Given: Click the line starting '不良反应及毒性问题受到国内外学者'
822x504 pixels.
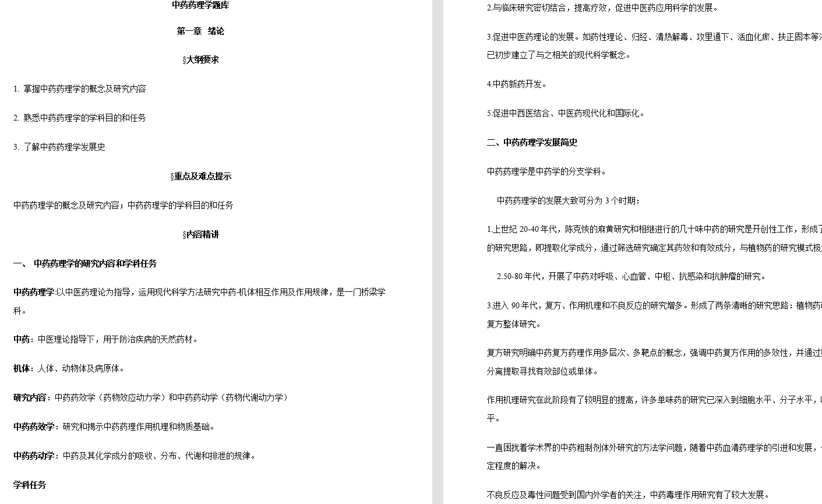Looking at the screenshot, I should tap(628, 496).
